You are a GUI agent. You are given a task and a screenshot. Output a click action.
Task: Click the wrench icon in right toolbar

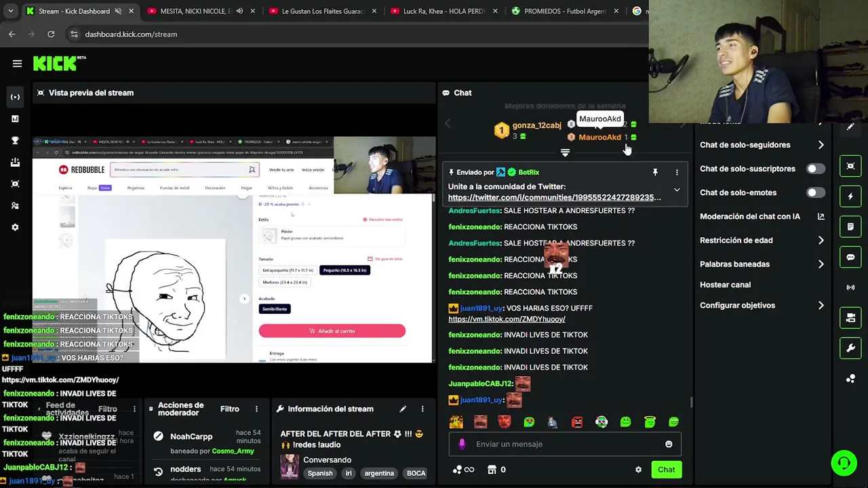(850, 348)
